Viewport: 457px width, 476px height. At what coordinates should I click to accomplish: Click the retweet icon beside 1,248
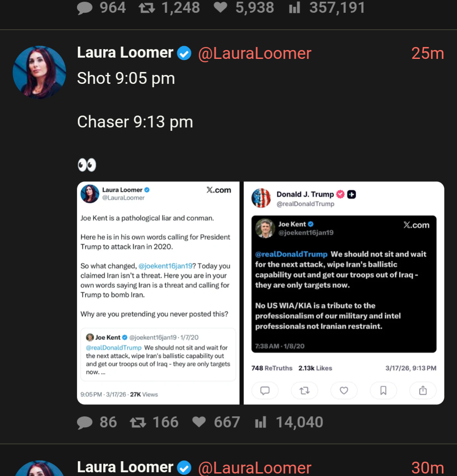click(x=147, y=8)
